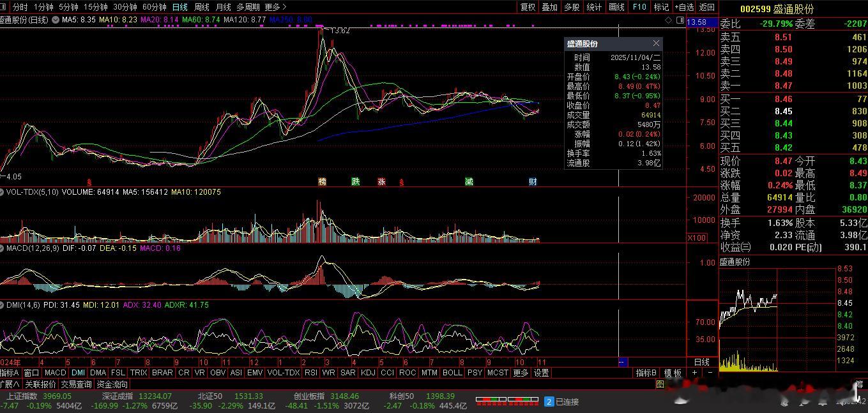Click the 涨 event marker on chart
The image size is (868, 413).
[x=381, y=182]
